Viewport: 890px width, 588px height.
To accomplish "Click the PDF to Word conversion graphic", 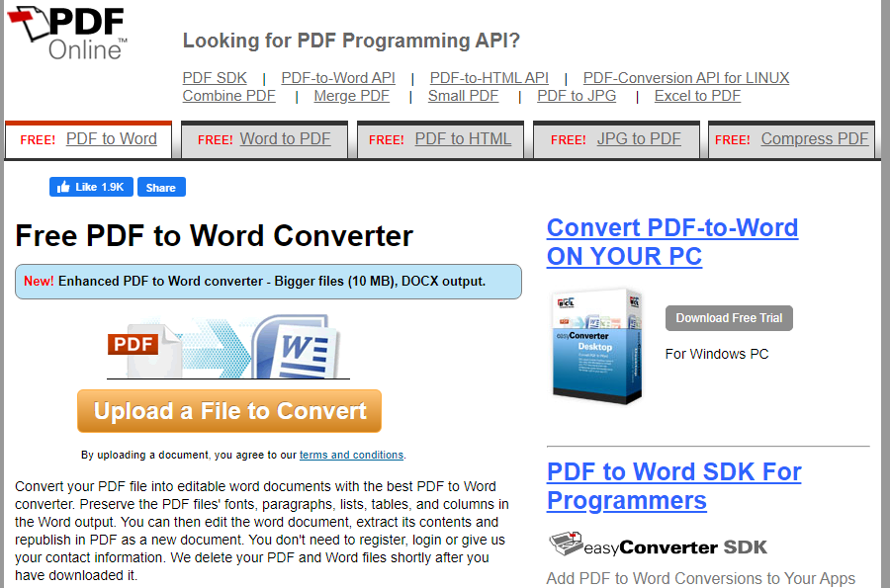I will 228,346.
